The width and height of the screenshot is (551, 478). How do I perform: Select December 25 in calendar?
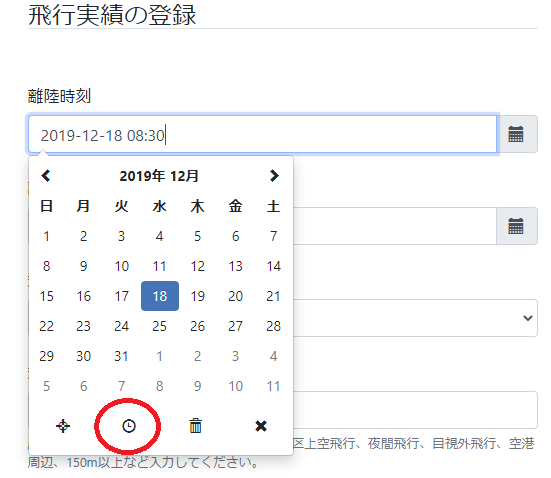pos(160,326)
